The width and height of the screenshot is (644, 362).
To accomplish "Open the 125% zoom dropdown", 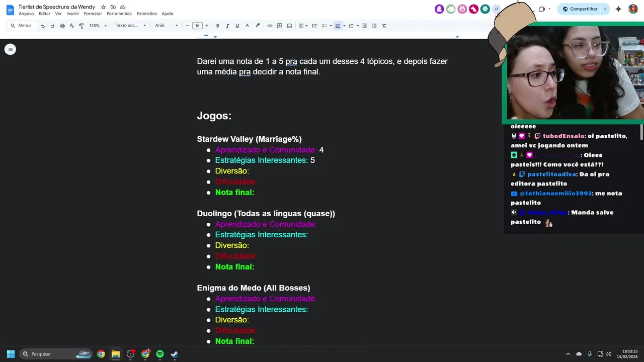I will (98, 26).
